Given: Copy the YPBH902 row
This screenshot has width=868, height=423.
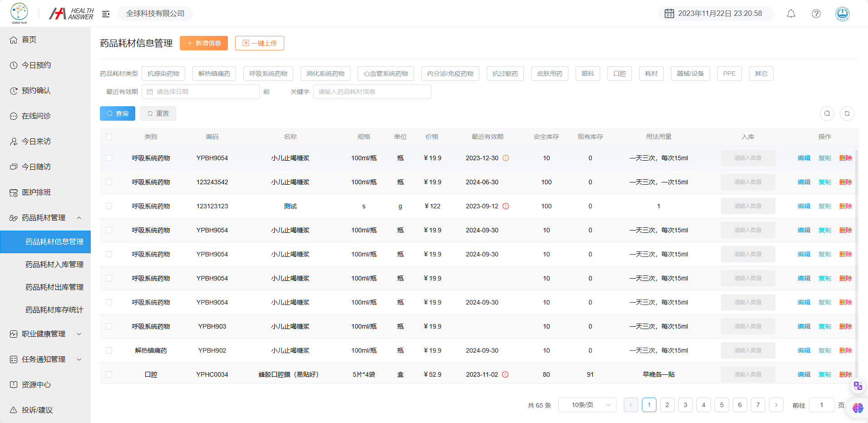Looking at the screenshot, I should [x=825, y=350].
